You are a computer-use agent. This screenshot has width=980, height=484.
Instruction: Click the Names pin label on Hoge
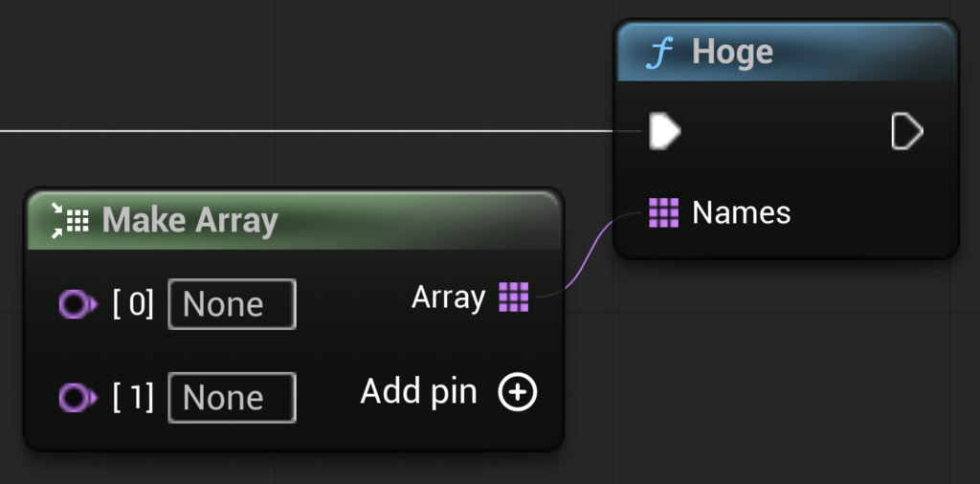coord(742,212)
